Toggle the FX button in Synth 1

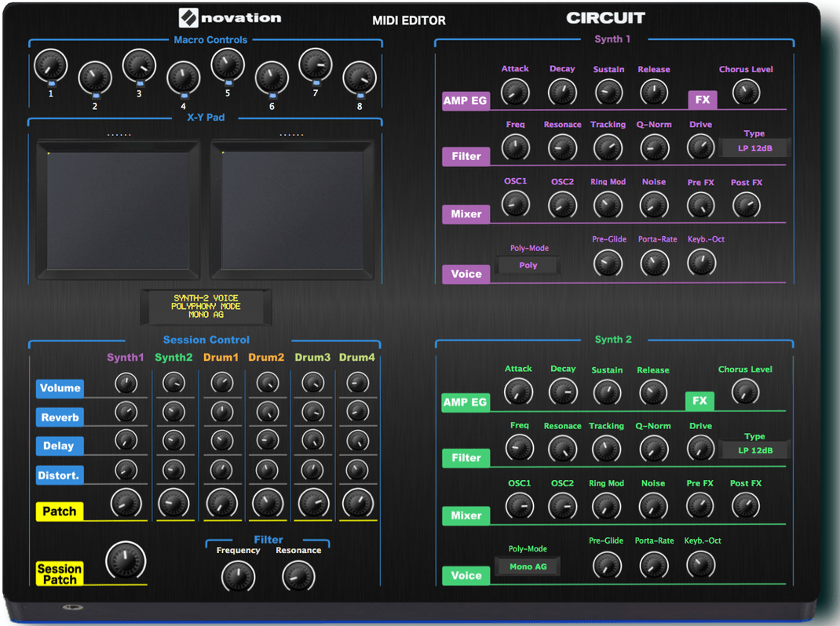point(702,100)
